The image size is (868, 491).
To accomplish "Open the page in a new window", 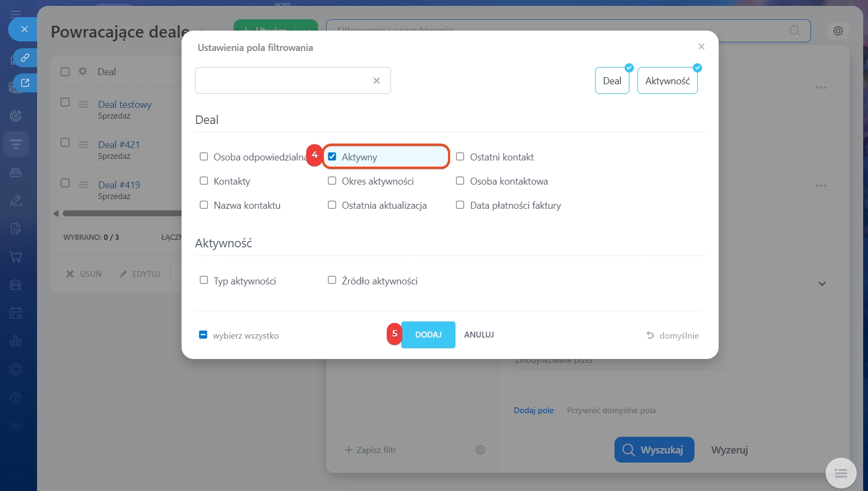I will pyautogui.click(x=25, y=83).
